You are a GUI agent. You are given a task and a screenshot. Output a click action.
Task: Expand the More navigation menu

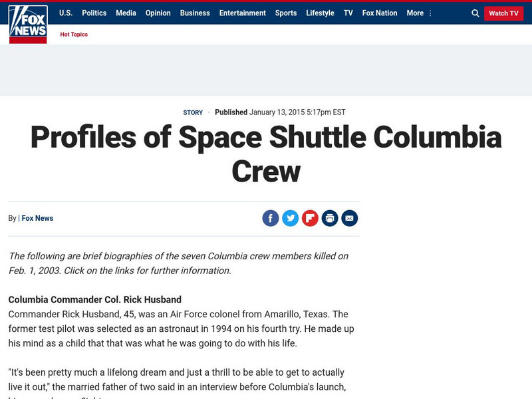tap(419, 13)
